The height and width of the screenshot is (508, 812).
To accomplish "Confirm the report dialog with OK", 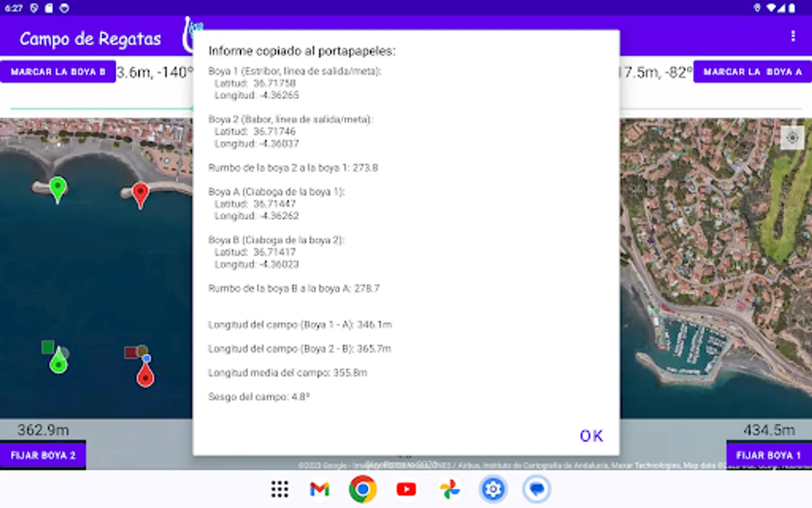I will tap(592, 436).
